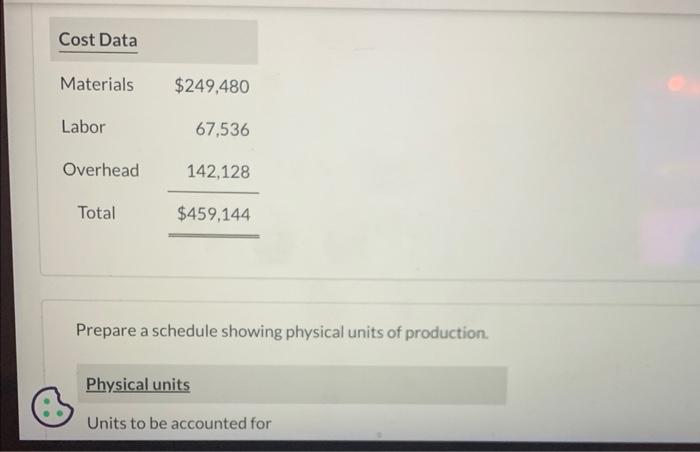Screen dimensions: 700x452
Task: Click the underline beneath Cost Data title
Action: pyautogui.click(x=98, y=52)
